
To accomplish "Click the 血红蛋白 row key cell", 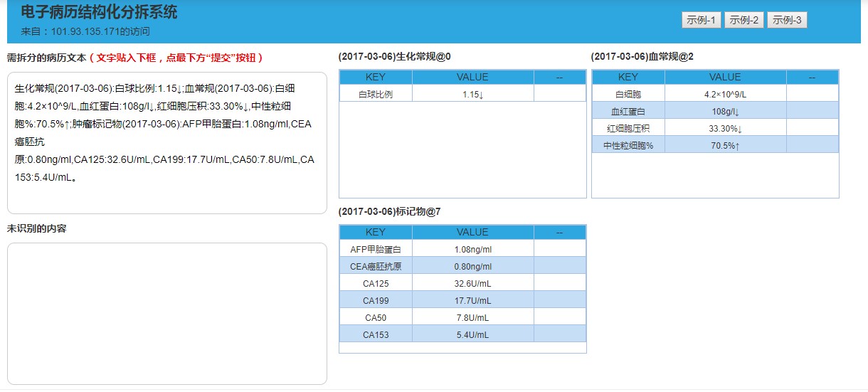I will tap(628, 111).
